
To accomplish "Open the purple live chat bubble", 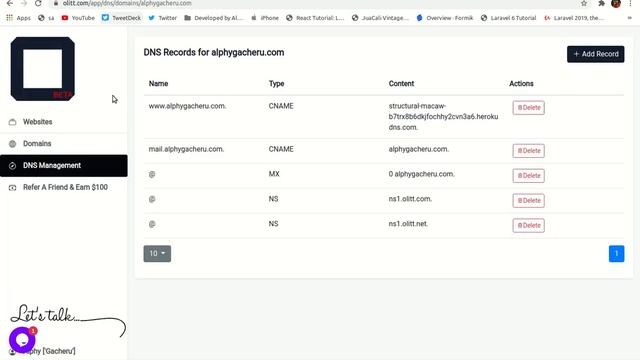I will click(22, 340).
